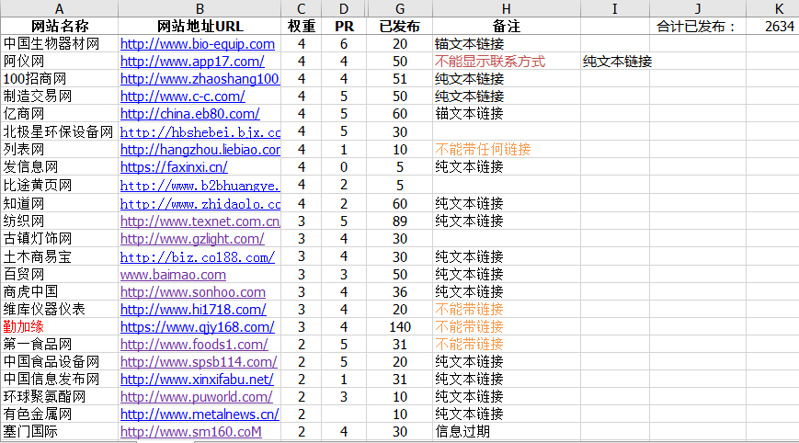Open the spsb114.com link

[199, 362]
